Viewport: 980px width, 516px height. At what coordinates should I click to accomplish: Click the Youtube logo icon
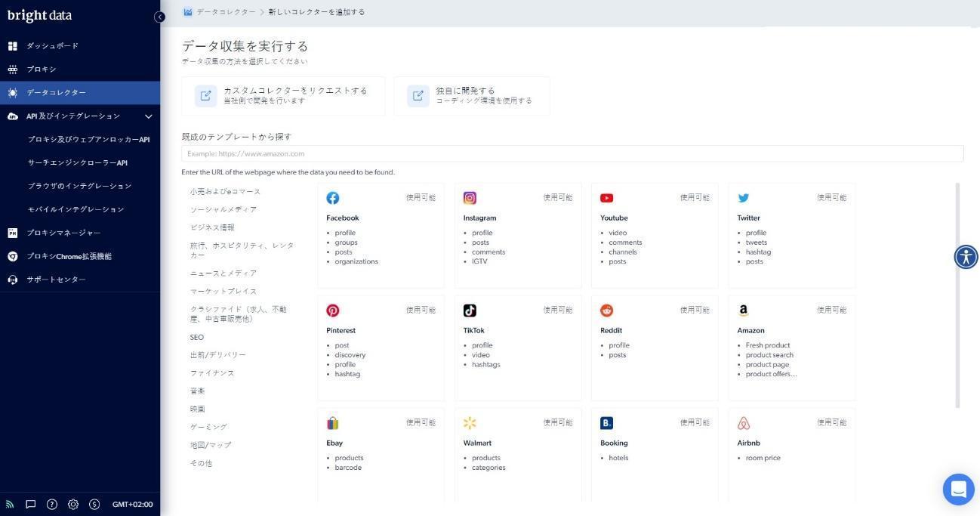click(x=606, y=198)
